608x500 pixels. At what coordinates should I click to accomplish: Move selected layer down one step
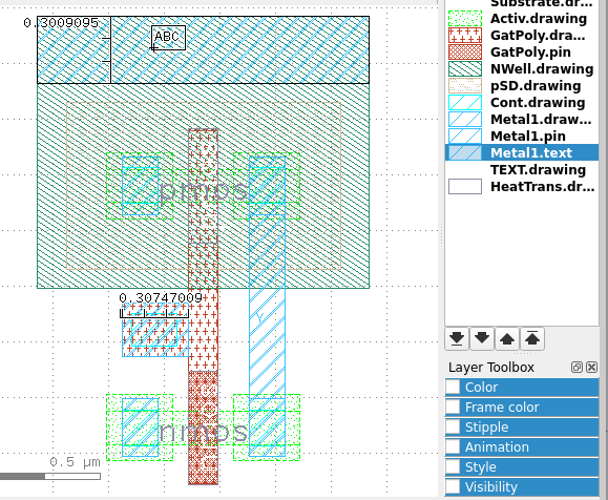[x=482, y=338]
